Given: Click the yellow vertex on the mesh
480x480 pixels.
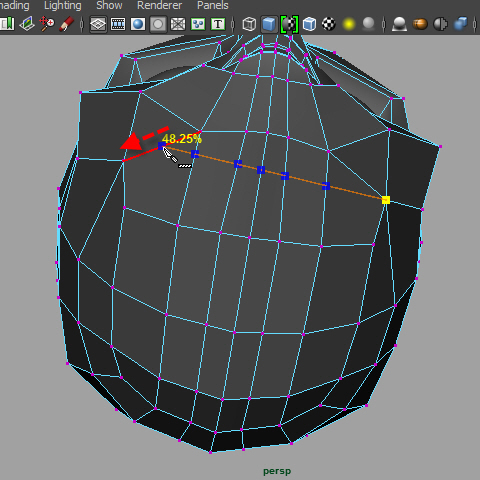Looking at the screenshot, I should pyautogui.click(x=386, y=200).
